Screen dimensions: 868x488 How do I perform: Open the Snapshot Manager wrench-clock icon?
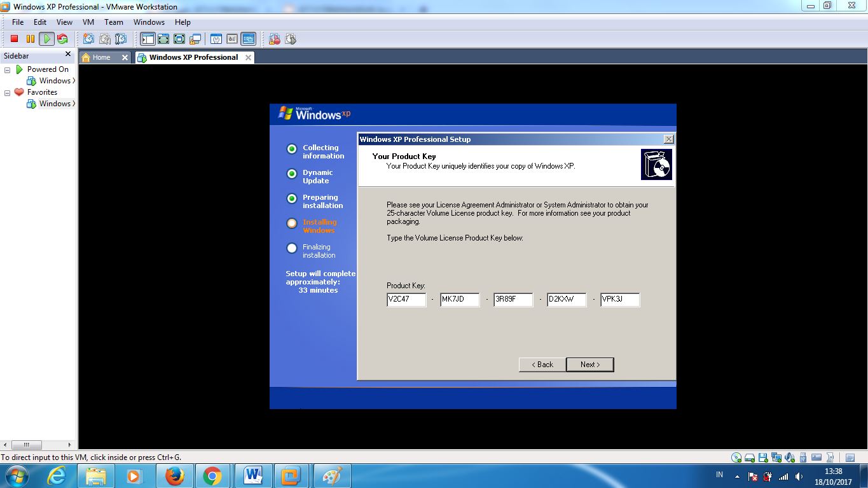click(x=120, y=39)
